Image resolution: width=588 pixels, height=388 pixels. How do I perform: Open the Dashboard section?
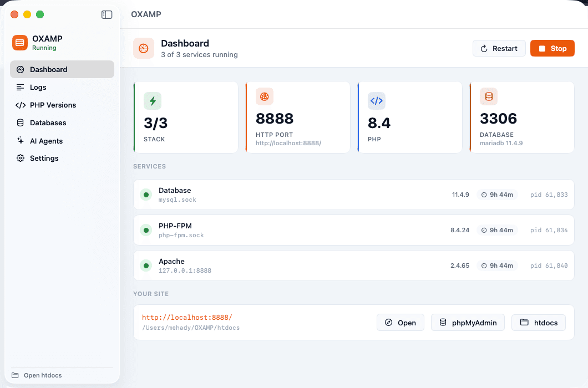coord(62,69)
